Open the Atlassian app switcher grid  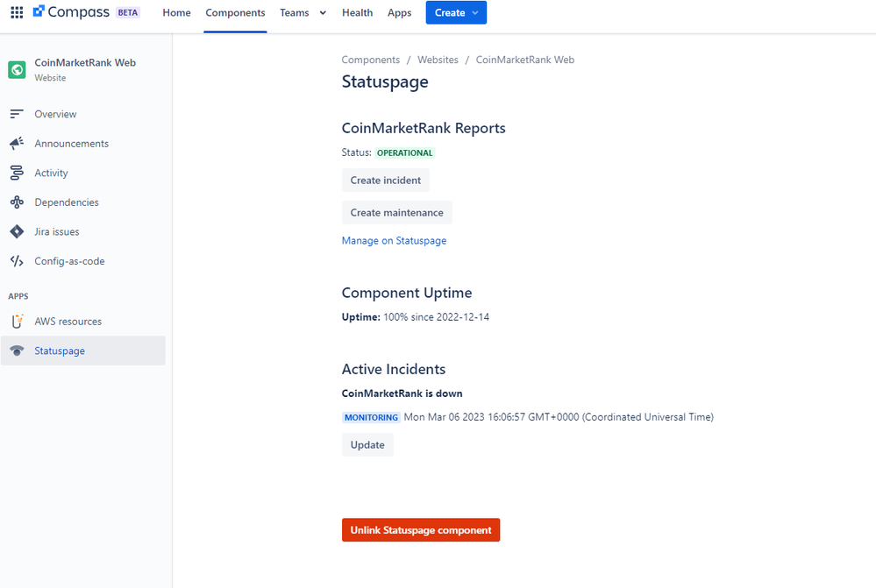tap(16, 12)
